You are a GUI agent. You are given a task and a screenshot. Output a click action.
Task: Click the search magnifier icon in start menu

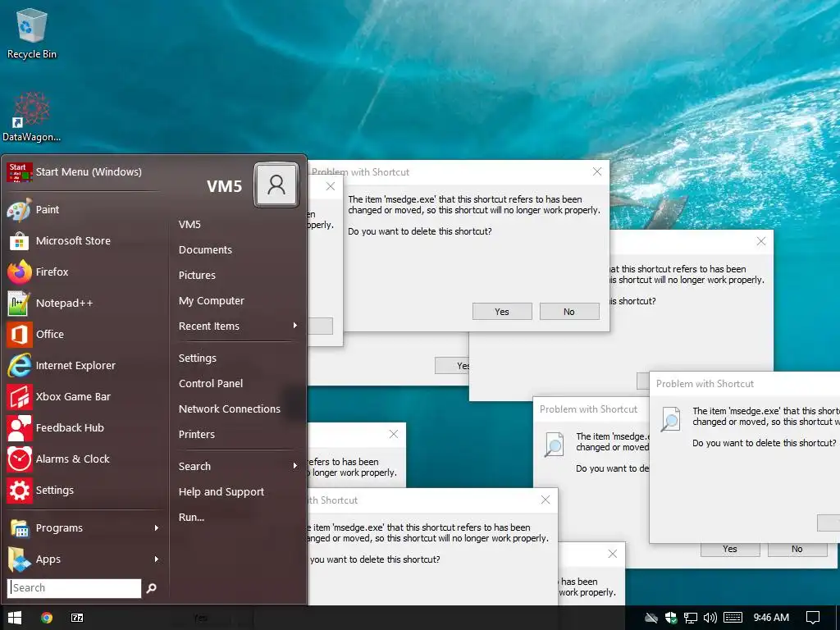152,588
